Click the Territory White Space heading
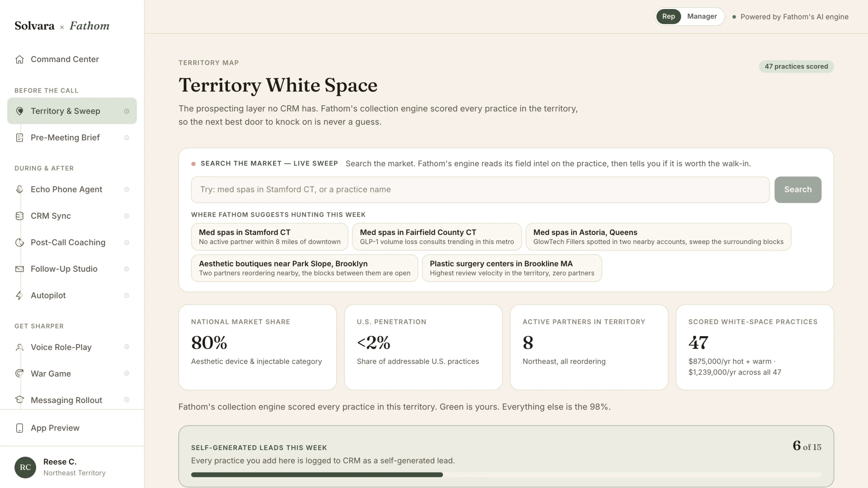Image resolution: width=868 pixels, height=488 pixels. tap(278, 85)
